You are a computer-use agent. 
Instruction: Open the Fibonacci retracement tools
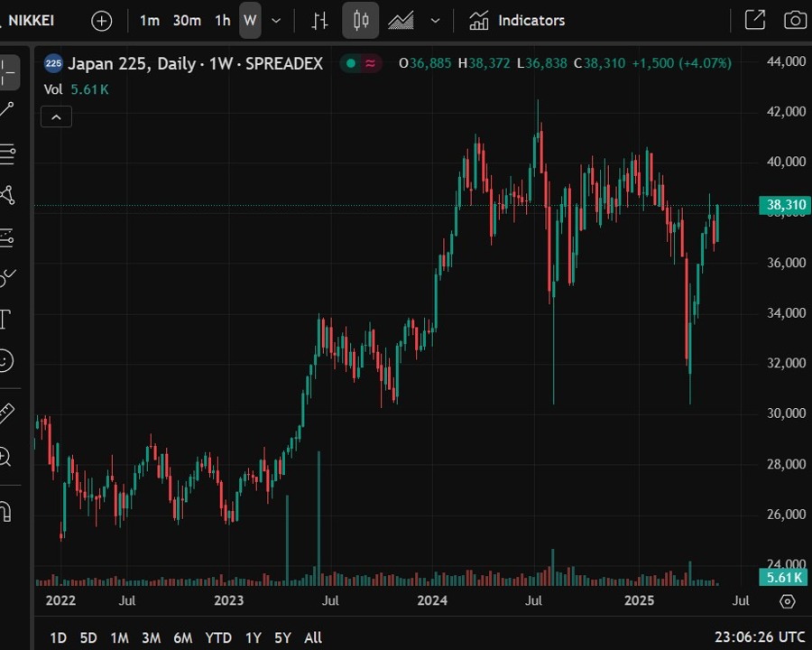pyautogui.click(x=7, y=153)
